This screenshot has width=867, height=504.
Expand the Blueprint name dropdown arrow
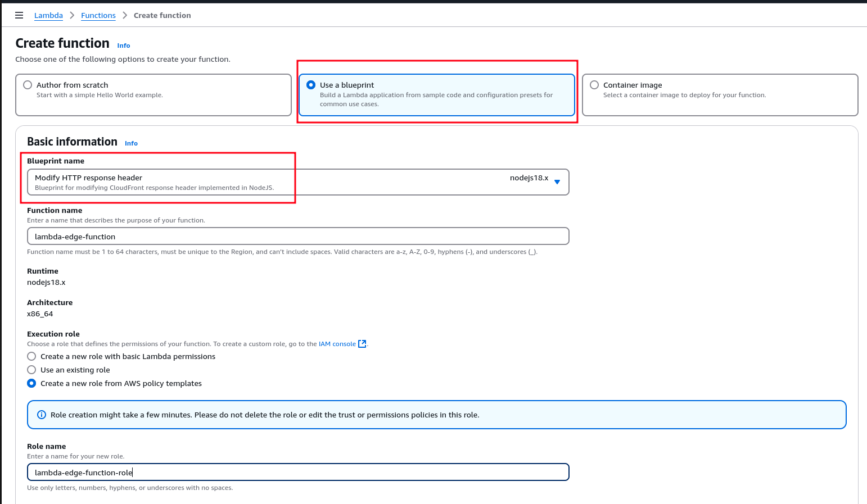coord(557,182)
